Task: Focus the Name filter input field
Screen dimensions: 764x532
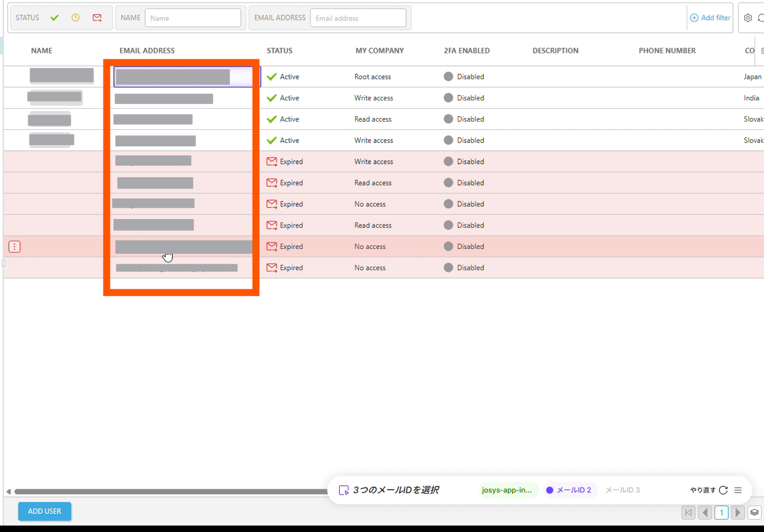Action: click(x=193, y=18)
